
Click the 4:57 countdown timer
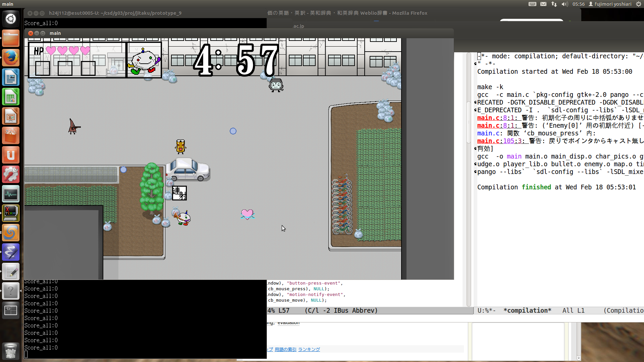(236, 60)
